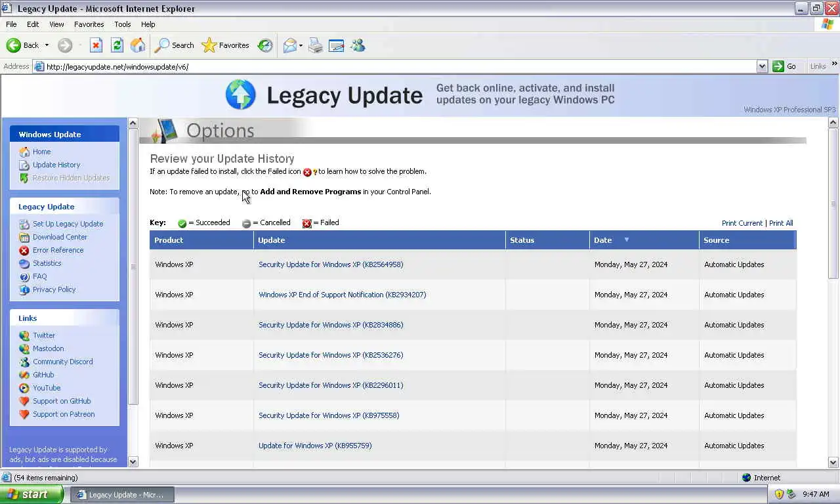Image resolution: width=840 pixels, height=504 pixels.
Task: Click the Start button
Action: pos(31,494)
